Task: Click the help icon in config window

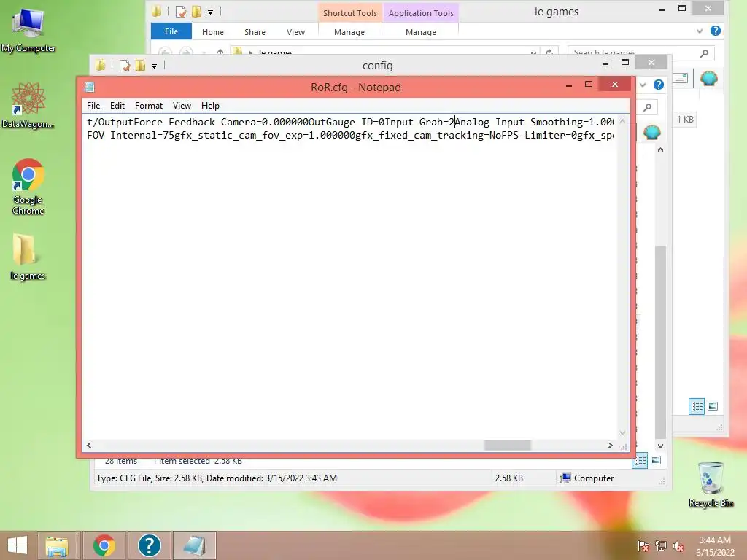Action: point(659,85)
